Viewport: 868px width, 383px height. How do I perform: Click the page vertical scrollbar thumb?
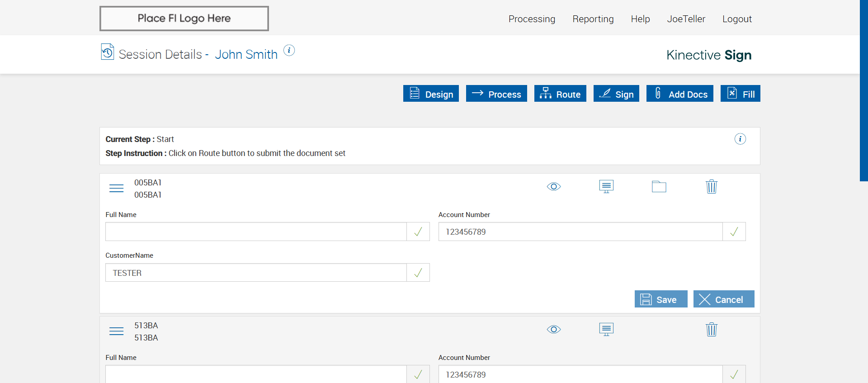pyautogui.click(x=863, y=90)
